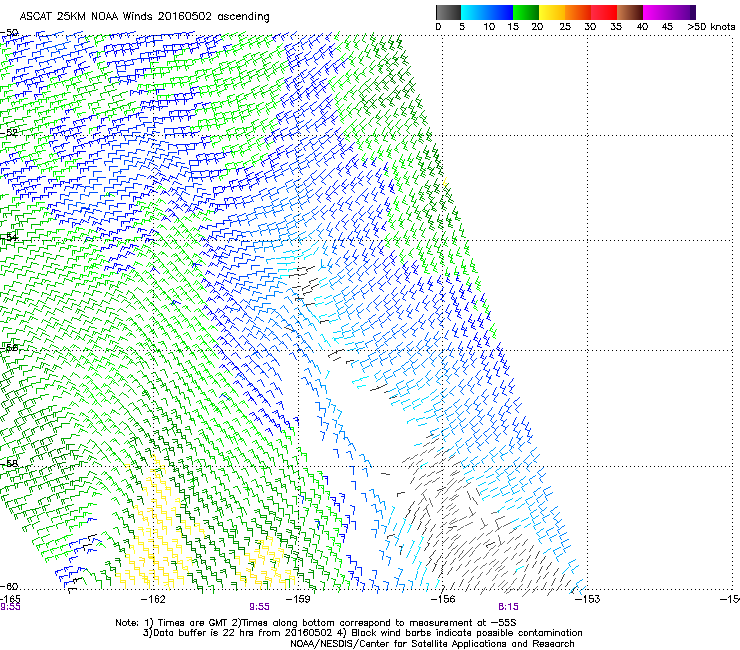Click the gray 0-5 knots color segment
This screenshot has height=650, width=740.
tap(448, 12)
